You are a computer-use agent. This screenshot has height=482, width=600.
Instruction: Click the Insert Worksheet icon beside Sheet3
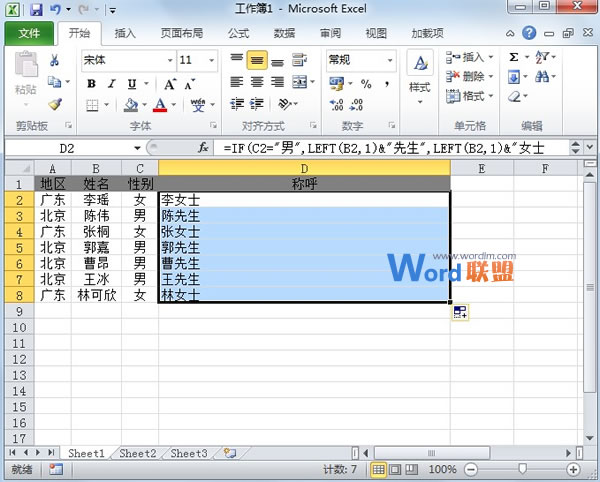tap(230, 453)
